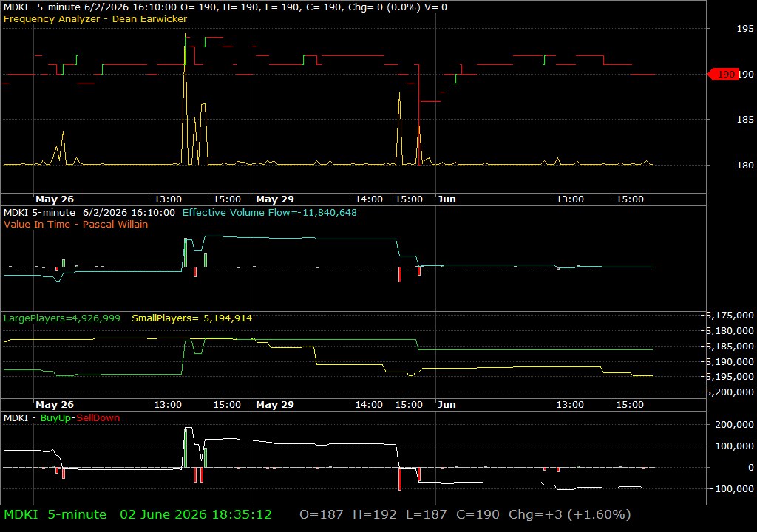The width and height of the screenshot is (757, 532).
Task: Click the 'Jun' date on upper time axis
Action: pos(447,199)
